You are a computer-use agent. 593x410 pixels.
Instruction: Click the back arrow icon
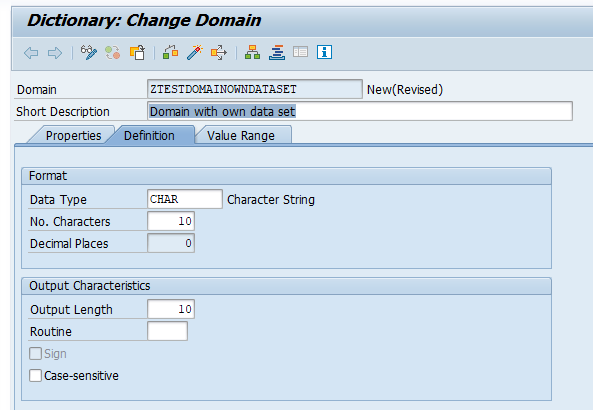31,53
